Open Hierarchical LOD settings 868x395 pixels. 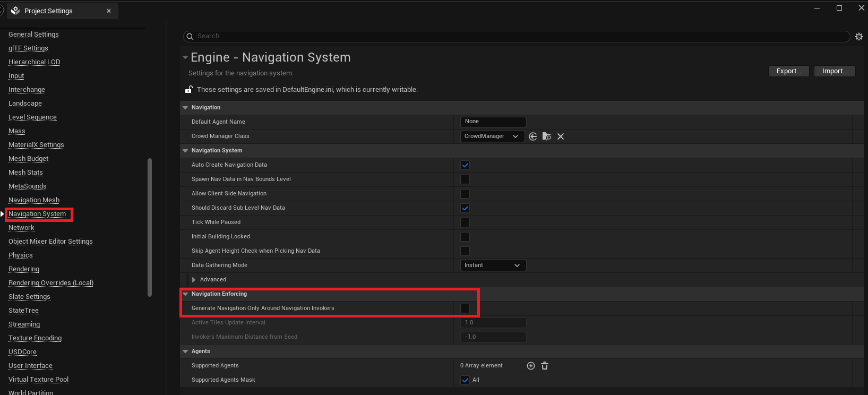[x=35, y=62]
